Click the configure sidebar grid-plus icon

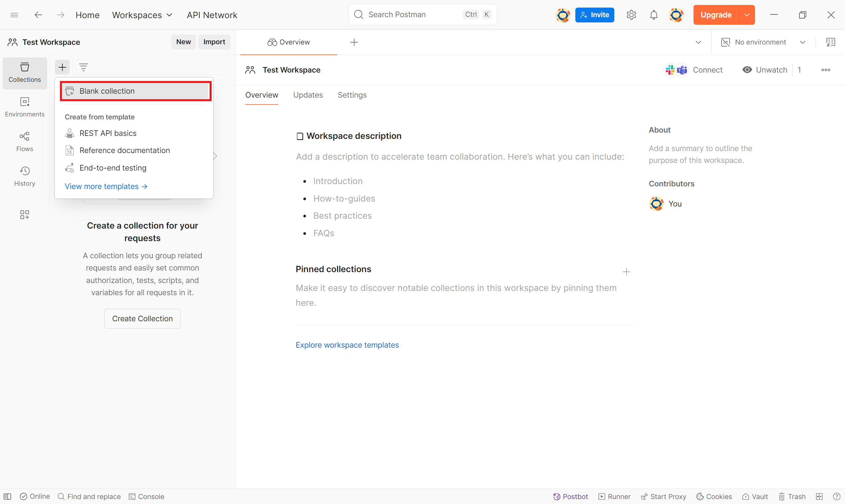(25, 214)
